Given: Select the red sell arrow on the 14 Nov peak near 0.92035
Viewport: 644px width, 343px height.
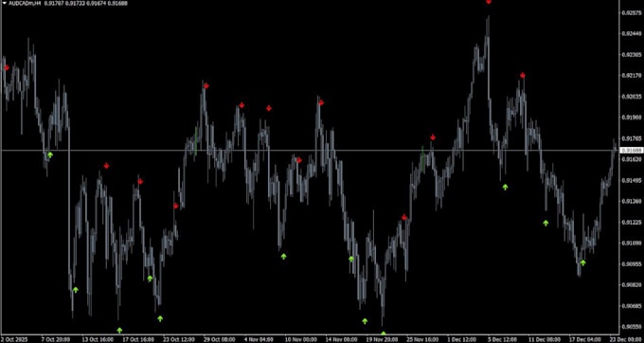Looking at the screenshot, I should pyautogui.click(x=321, y=102).
